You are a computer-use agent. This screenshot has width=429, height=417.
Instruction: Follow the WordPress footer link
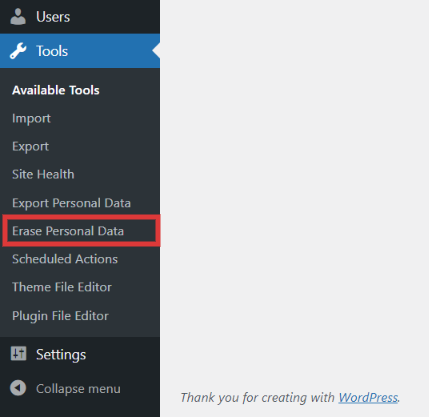(368, 398)
